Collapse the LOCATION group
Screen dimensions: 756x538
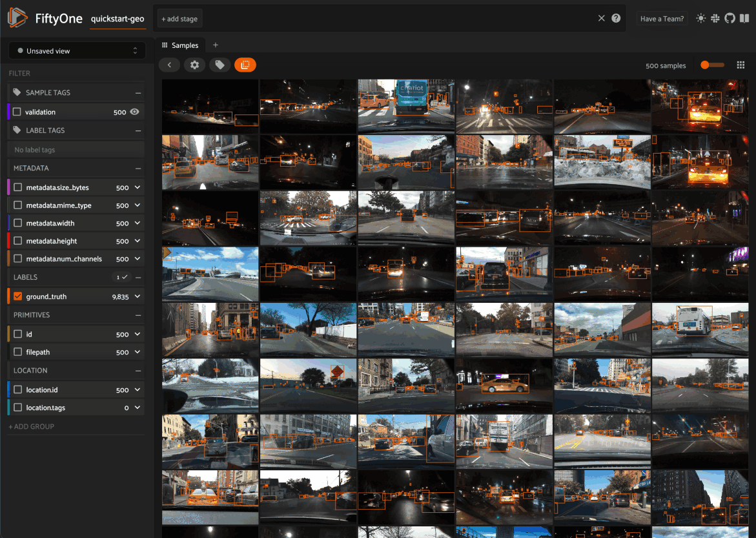[x=138, y=371]
